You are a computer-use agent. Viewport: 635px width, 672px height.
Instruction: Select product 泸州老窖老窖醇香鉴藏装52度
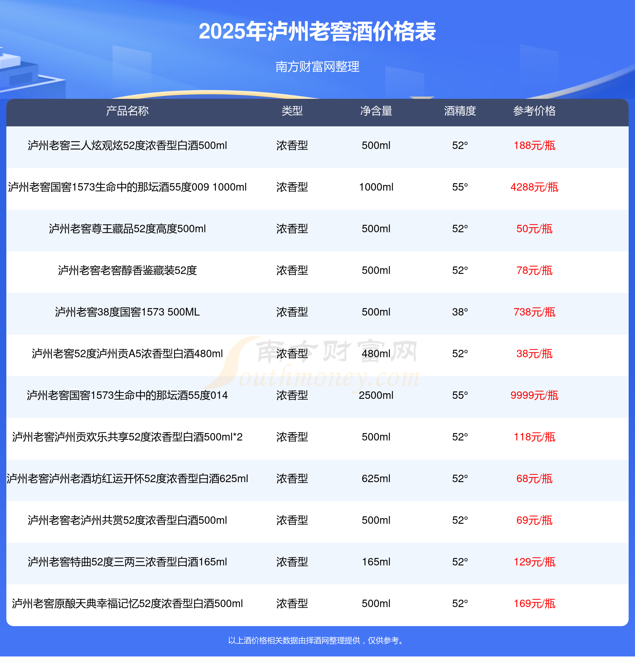[x=127, y=270]
